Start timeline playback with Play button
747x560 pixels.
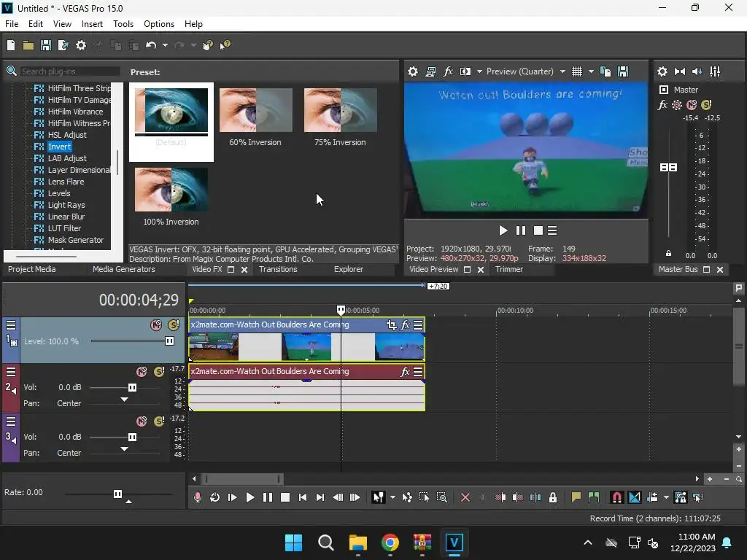click(249, 497)
